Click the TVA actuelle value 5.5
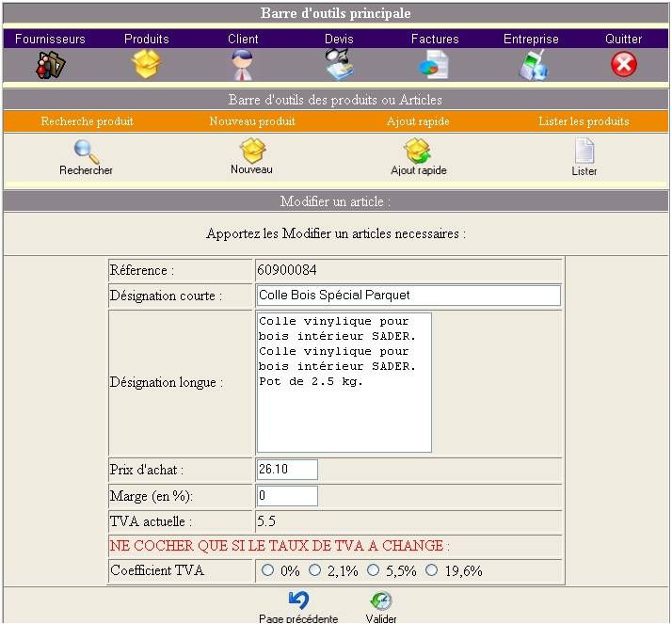Image resolution: width=672 pixels, height=624 pixels. point(266,521)
